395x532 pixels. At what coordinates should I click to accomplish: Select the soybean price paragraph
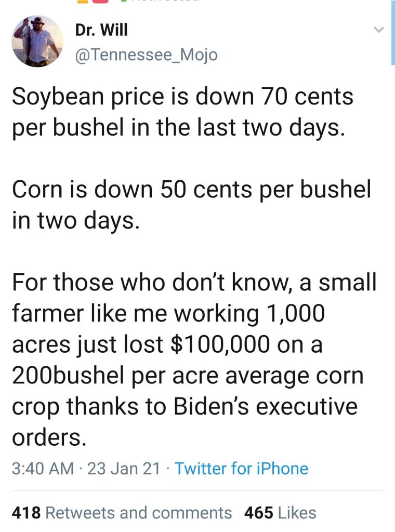[x=182, y=112]
